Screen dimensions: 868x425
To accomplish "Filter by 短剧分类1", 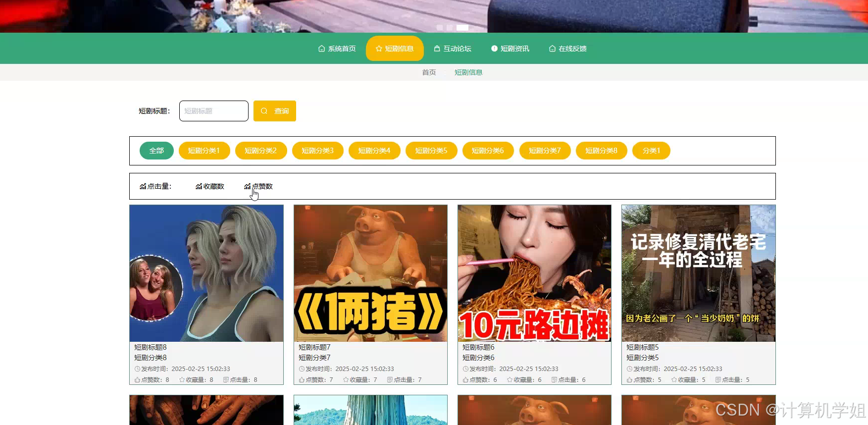I will [x=204, y=151].
